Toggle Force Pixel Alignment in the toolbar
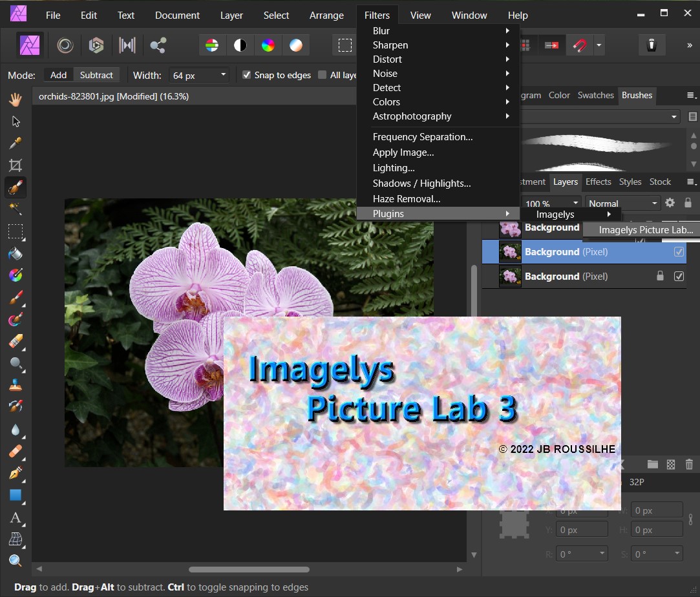 pos(551,45)
